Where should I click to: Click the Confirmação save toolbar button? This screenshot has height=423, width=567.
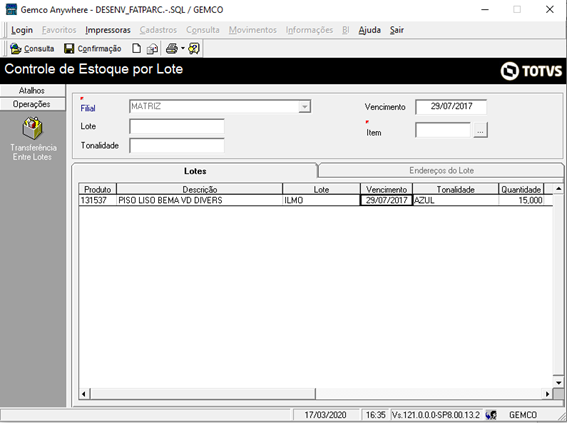93,48
